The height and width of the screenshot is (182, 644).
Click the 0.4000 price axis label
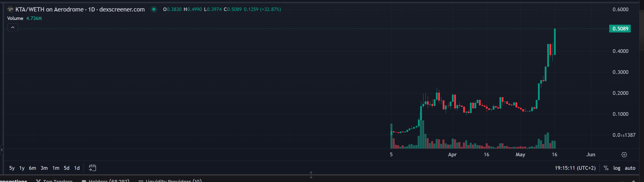[620, 51]
